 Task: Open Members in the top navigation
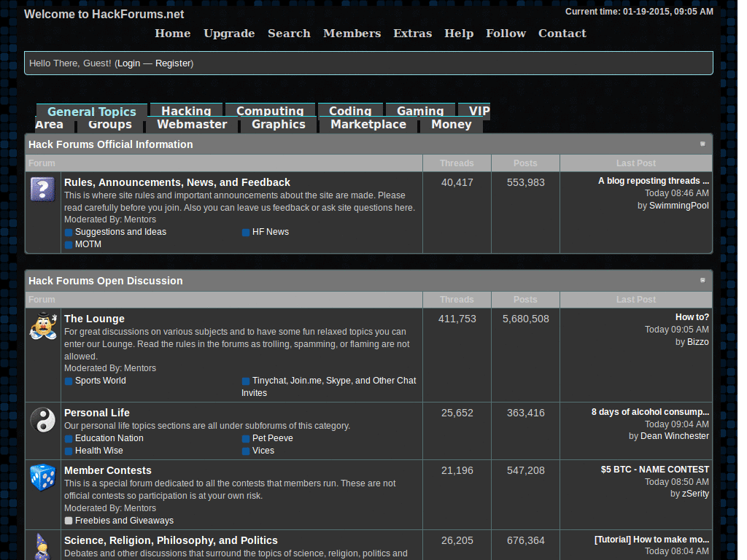(352, 34)
